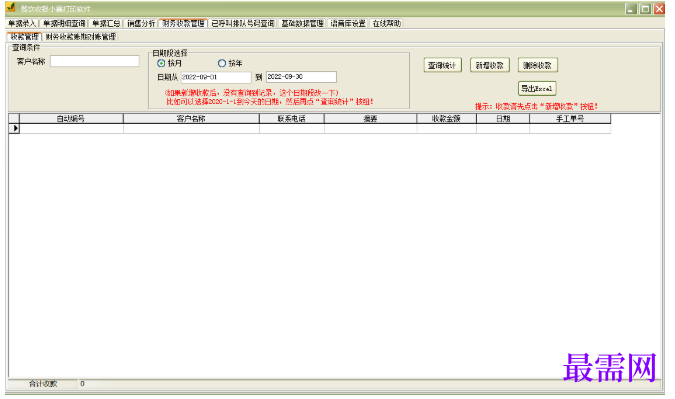This screenshot has width=675, height=399.
Task: Select the first row indicator arrow
Action: [x=14, y=128]
